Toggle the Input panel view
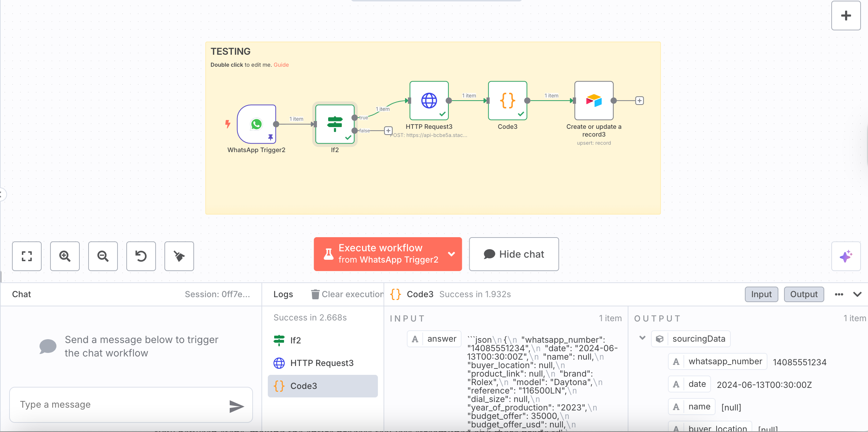868x432 pixels. point(761,294)
